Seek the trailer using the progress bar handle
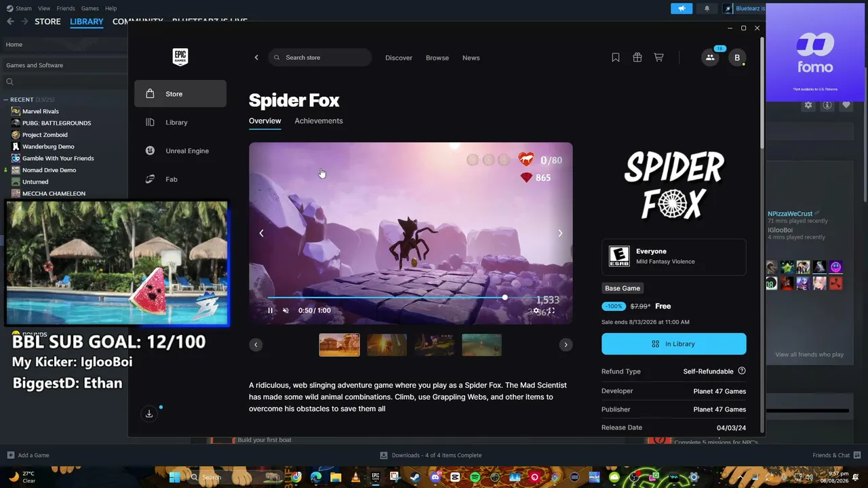Image resolution: width=868 pixels, height=488 pixels. pyautogui.click(x=505, y=298)
